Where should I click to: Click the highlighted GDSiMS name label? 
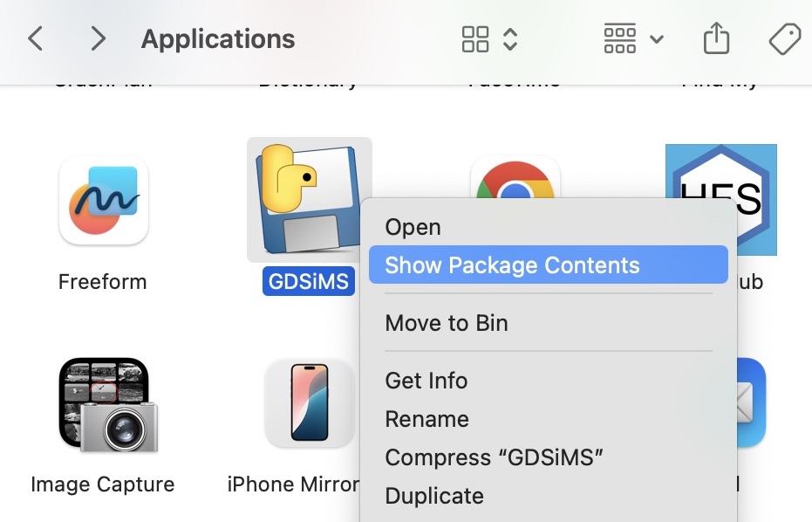click(x=309, y=281)
